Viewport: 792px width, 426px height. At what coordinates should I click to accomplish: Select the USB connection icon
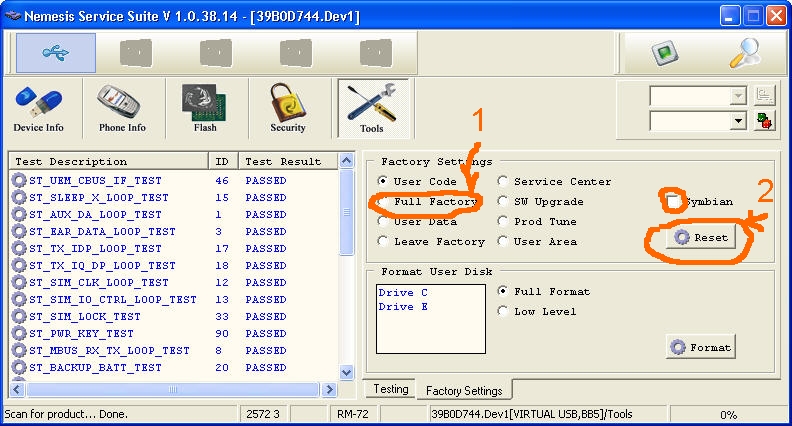[56, 53]
